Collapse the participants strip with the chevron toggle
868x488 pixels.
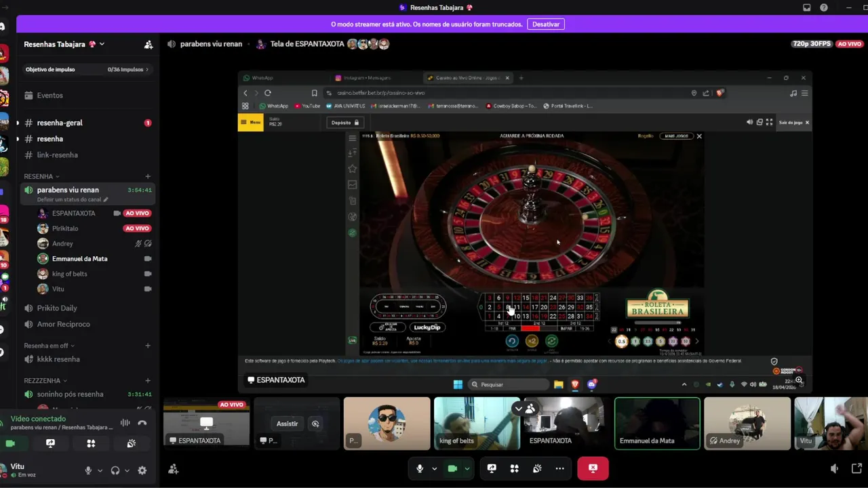(519, 409)
